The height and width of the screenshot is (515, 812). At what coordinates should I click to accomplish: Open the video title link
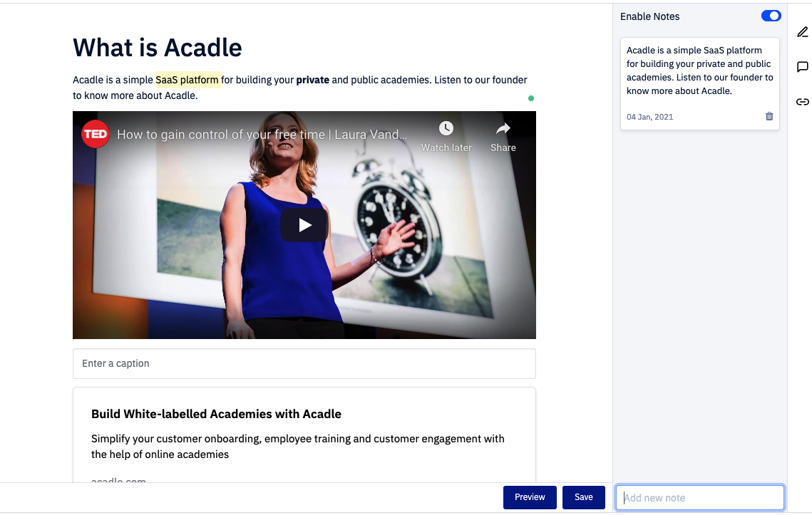(x=262, y=135)
